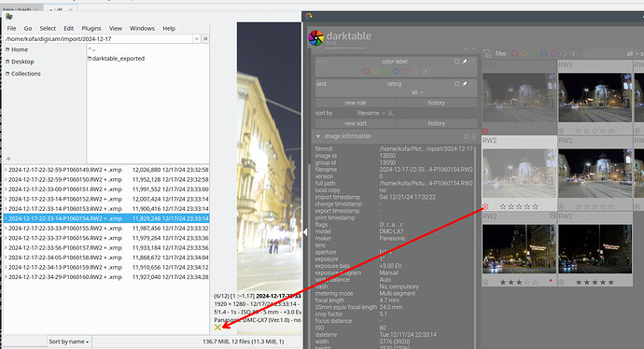Click the darktable logo
The image size is (644, 349).
click(x=316, y=37)
